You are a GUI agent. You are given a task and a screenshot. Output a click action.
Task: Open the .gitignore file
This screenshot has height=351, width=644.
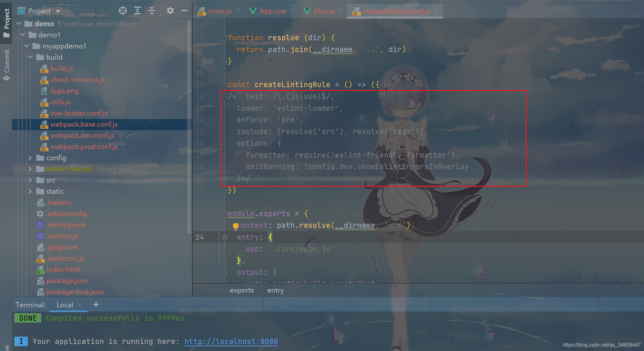point(62,247)
